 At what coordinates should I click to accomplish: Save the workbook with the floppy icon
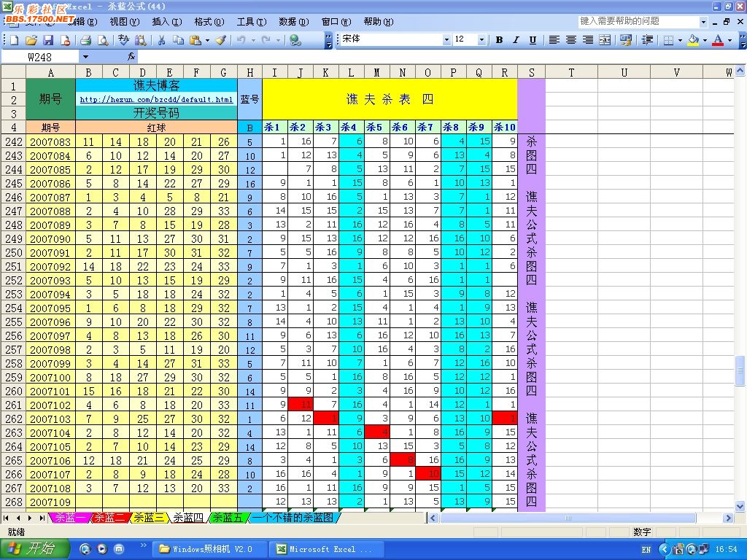48,41
